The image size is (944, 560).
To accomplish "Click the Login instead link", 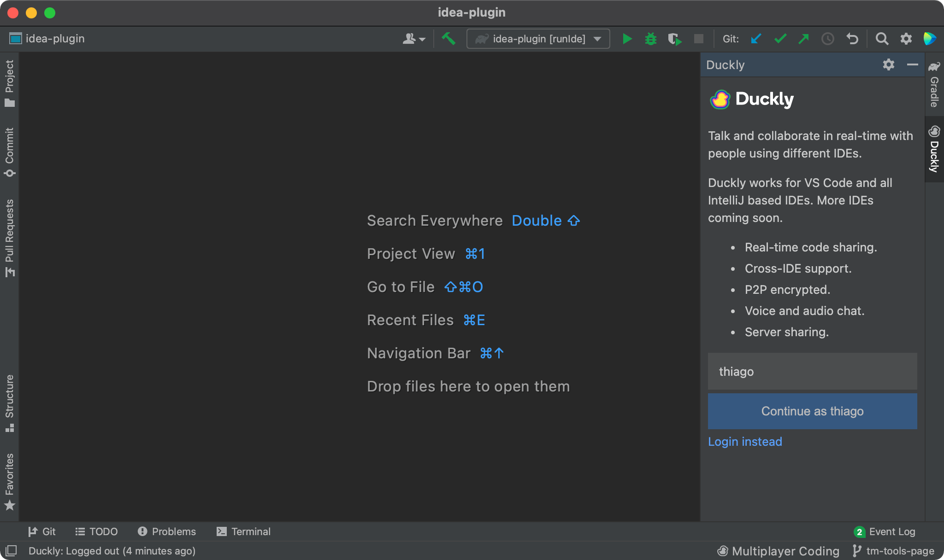I will click(745, 442).
